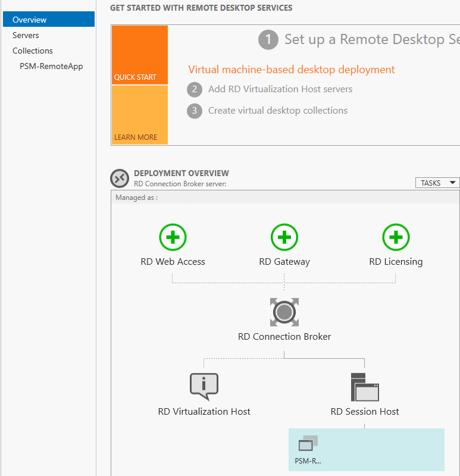
Task: Select the RD Connection Broker icon
Action: pyautogui.click(x=284, y=312)
